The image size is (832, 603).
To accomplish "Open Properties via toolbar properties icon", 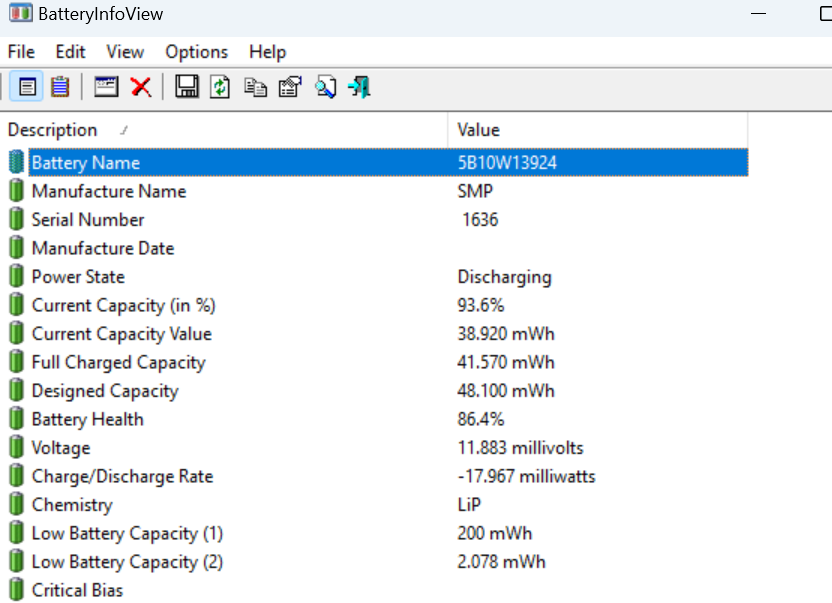I will tap(290, 87).
